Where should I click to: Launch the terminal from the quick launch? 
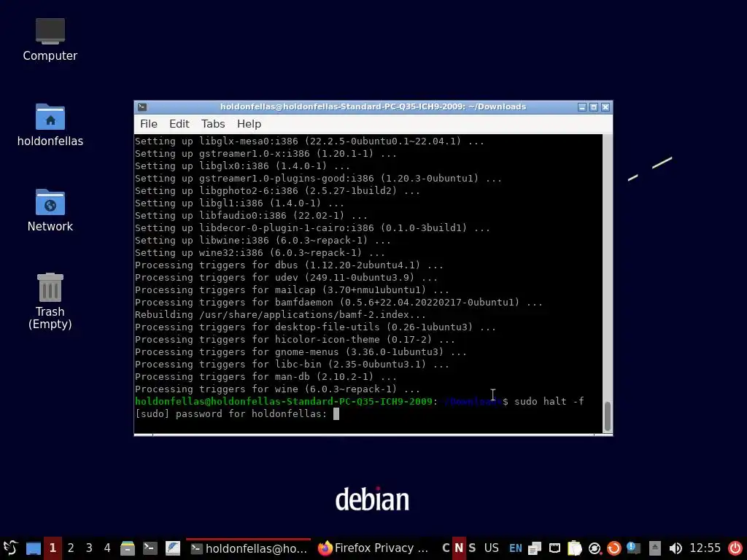click(x=150, y=548)
